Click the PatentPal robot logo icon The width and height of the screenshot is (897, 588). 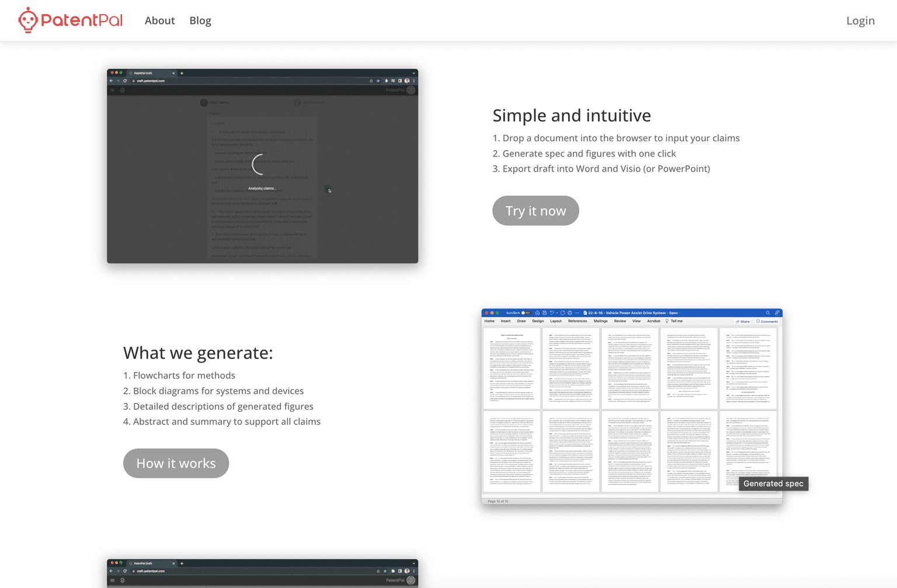(27, 20)
